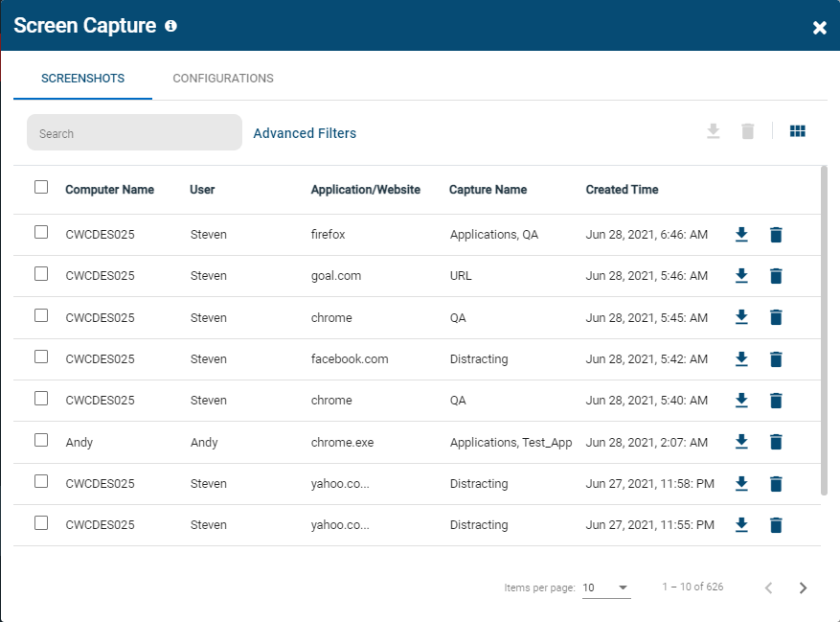Switch to grid view layout
840x622 pixels.
797,131
